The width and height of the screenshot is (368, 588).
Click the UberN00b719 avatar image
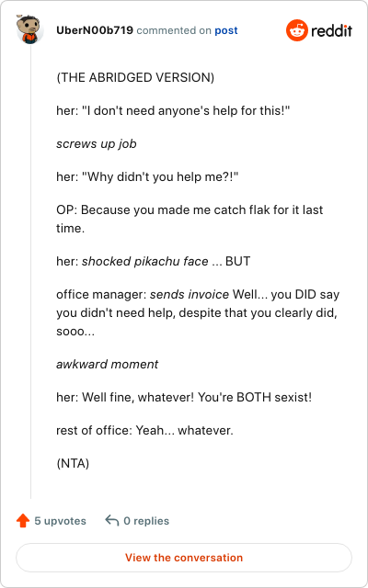(x=30, y=29)
